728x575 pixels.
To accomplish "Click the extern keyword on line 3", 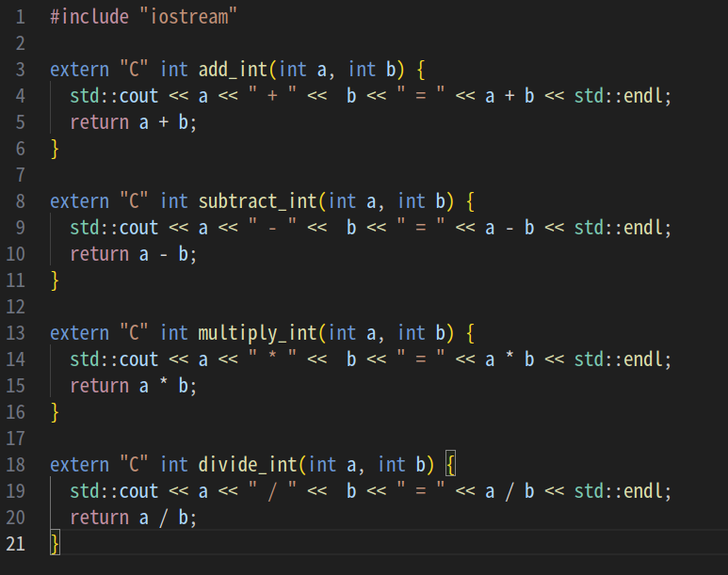I will tap(79, 70).
